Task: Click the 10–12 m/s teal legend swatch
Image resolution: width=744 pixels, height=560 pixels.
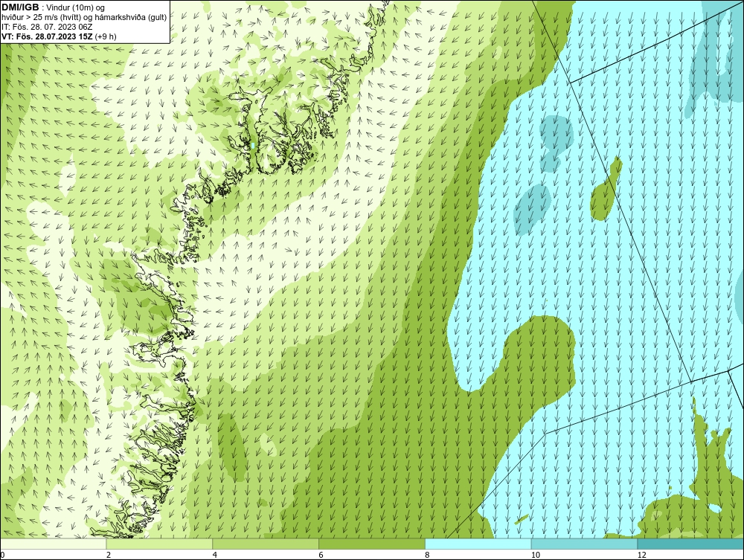Action: point(585,544)
